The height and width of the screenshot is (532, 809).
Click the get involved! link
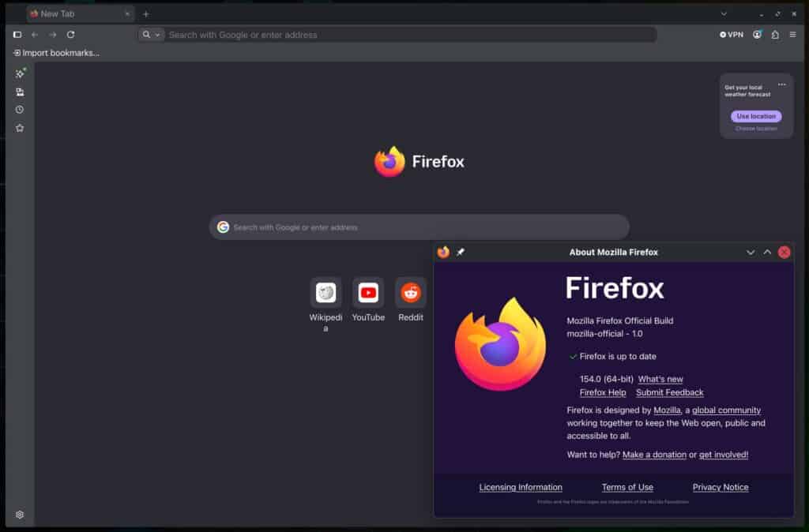(x=724, y=455)
